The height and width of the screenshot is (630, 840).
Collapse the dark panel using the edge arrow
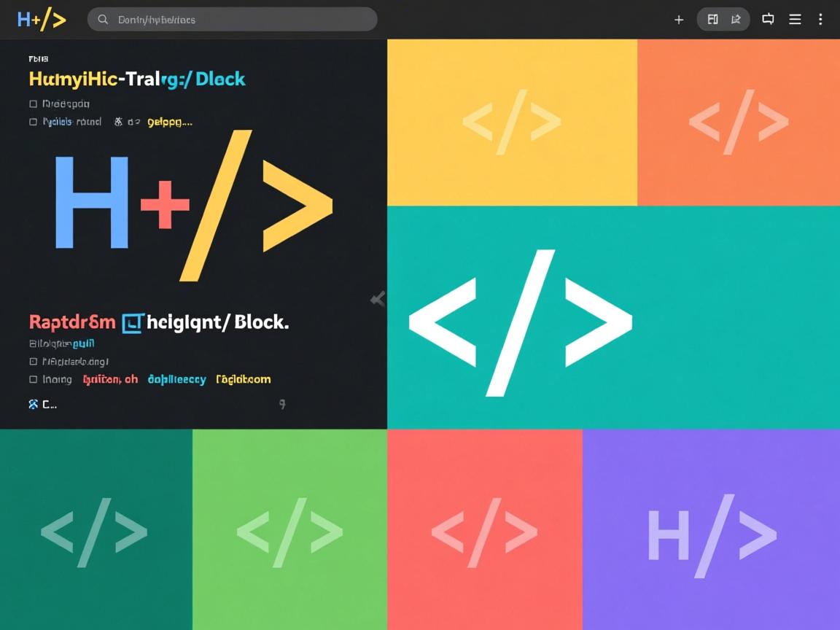pos(378,299)
